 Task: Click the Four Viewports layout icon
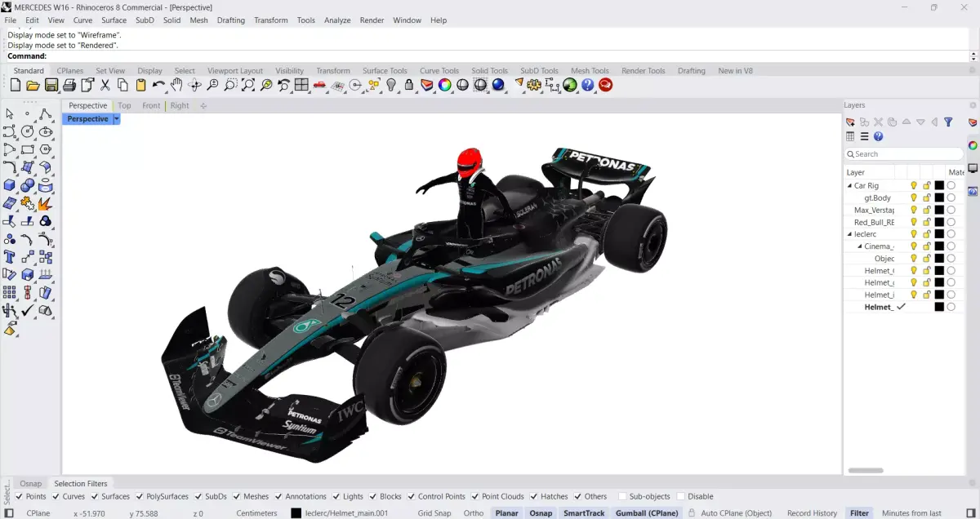click(301, 85)
